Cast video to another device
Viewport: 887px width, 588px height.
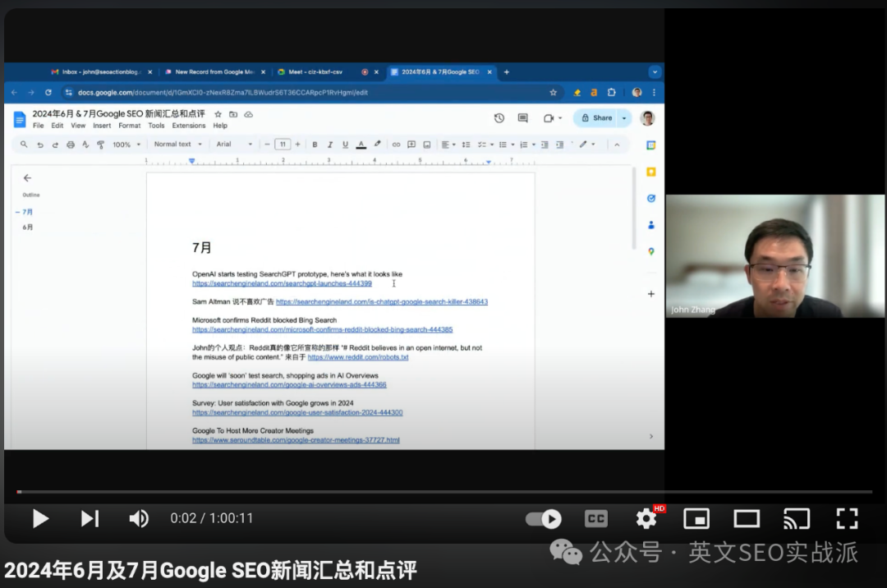click(797, 518)
